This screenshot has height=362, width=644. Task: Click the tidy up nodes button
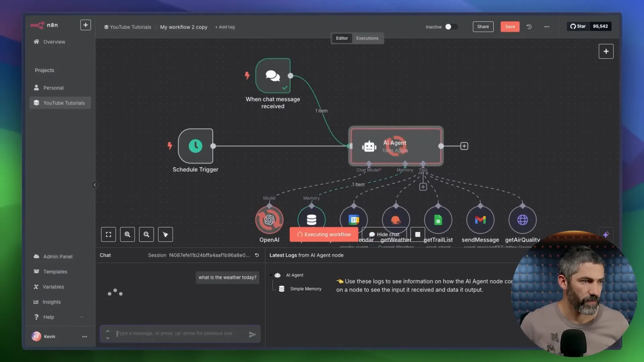165,234
